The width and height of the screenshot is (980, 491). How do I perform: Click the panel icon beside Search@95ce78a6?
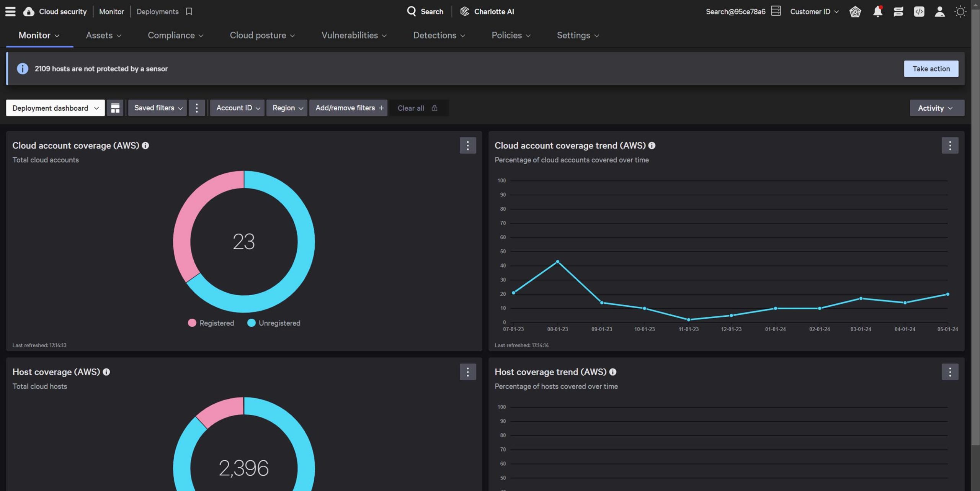pos(776,11)
